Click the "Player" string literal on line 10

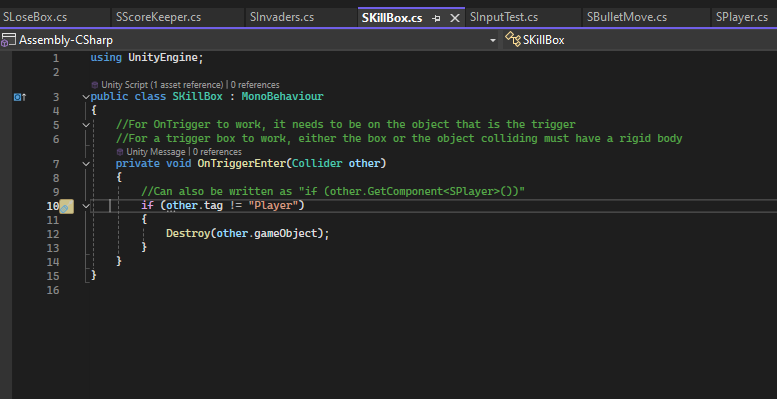pos(273,205)
